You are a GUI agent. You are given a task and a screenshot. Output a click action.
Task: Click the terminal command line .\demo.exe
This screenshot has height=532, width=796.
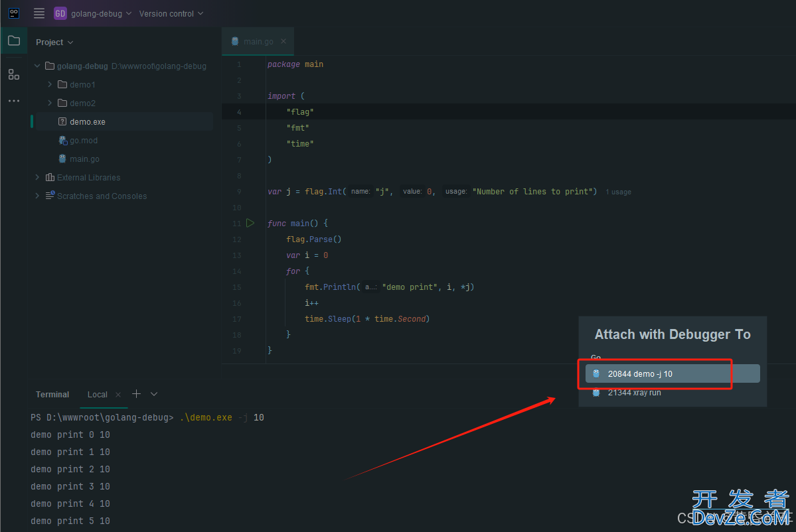(206, 417)
